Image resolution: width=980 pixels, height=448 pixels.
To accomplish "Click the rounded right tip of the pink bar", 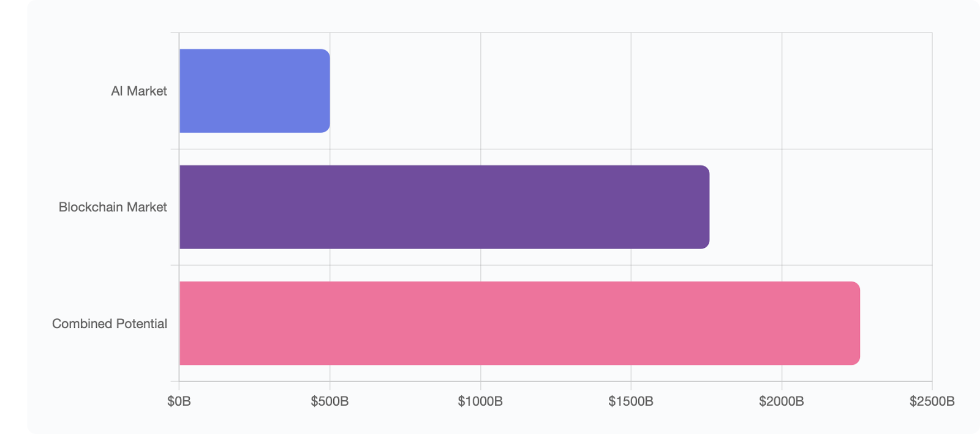I will point(856,323).
